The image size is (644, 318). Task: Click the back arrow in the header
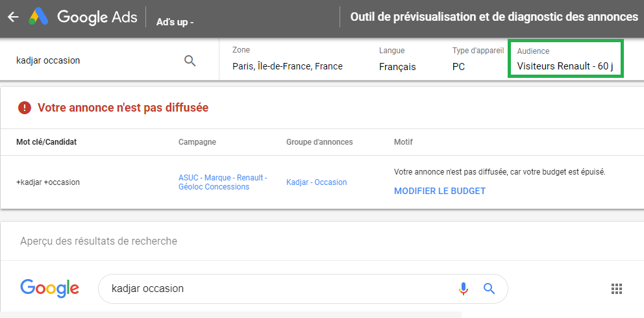point(13,18)
